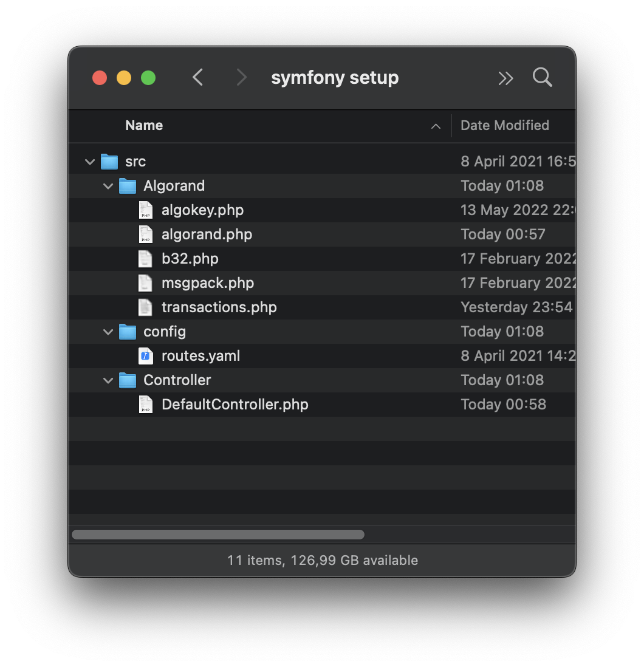Collapse the Algorand folder
Viewport: 644px width, 667px height.
click(108, 186)
